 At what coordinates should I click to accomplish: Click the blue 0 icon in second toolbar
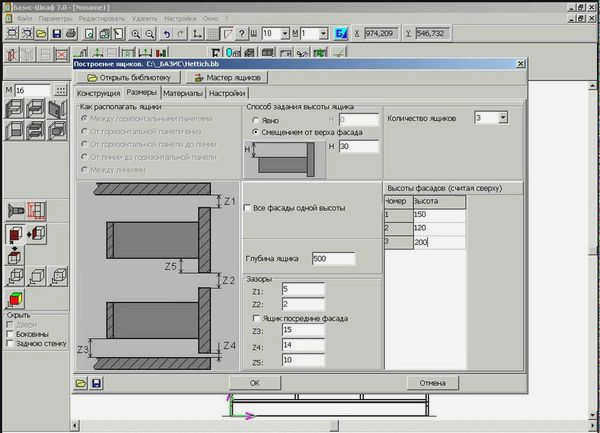click(x=233, y=53)
